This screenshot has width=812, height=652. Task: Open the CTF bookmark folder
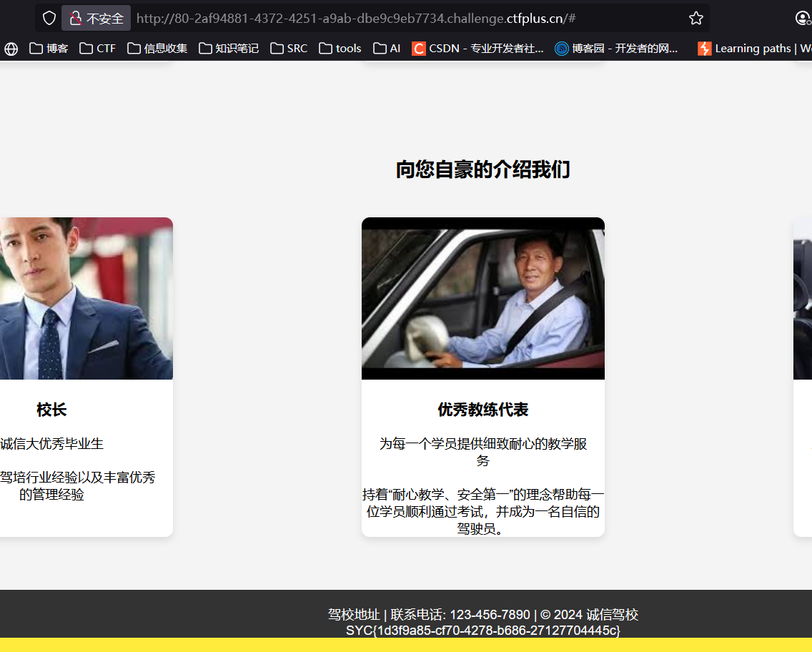click(97, 49)
